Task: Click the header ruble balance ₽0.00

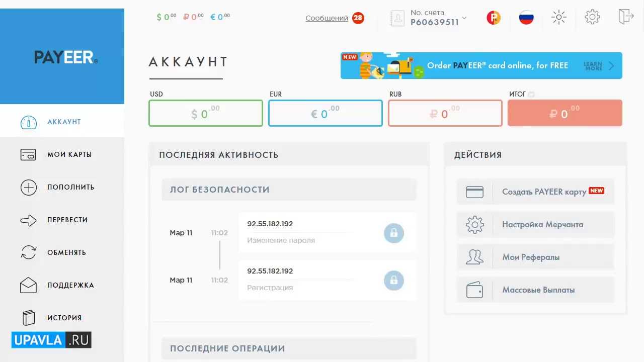Action: pyautogui.click(x=193, y=17)
